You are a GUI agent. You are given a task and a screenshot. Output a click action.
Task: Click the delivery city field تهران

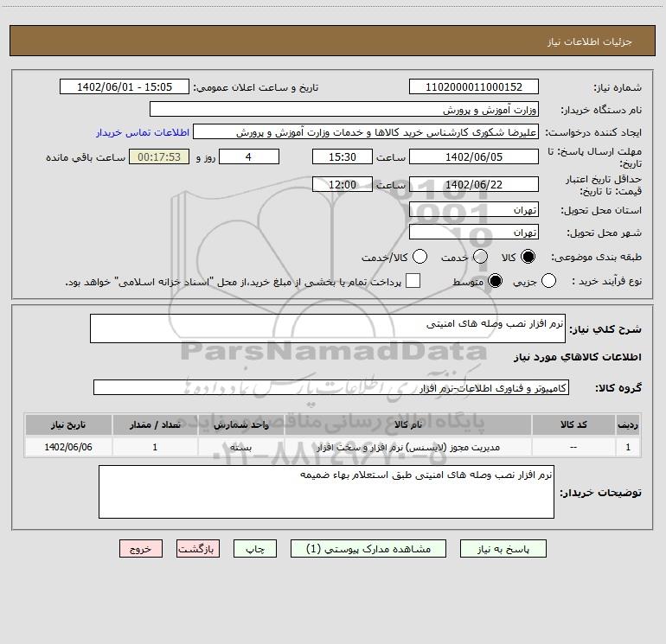[x=474, y=233]
